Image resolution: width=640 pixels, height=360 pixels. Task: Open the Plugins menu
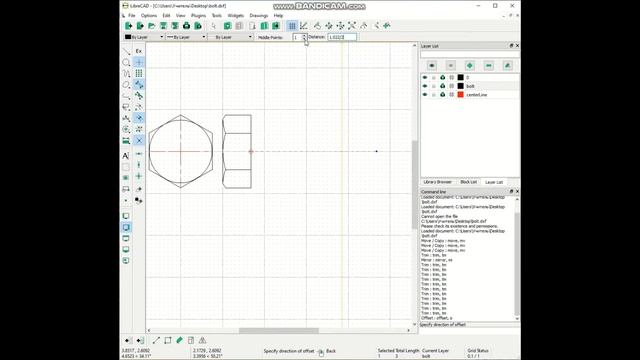(198, 16)
